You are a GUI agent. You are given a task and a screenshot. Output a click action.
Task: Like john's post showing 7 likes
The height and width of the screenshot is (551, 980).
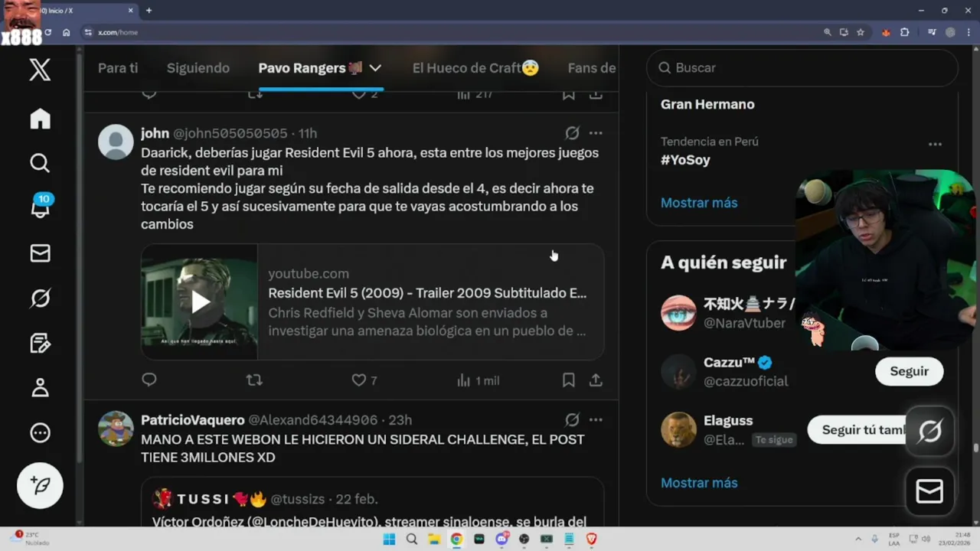coord(364,380)
